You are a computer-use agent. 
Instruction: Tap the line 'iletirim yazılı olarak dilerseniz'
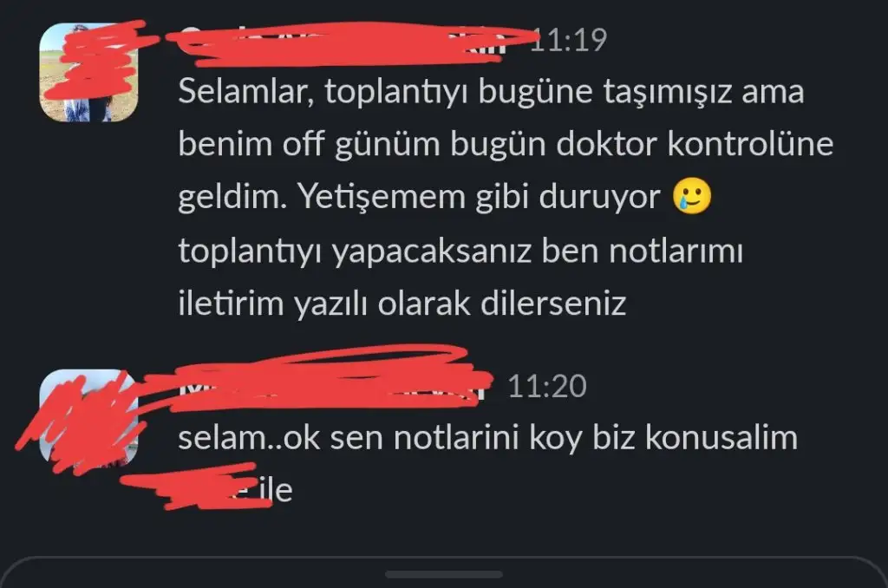tap(402, 304)
